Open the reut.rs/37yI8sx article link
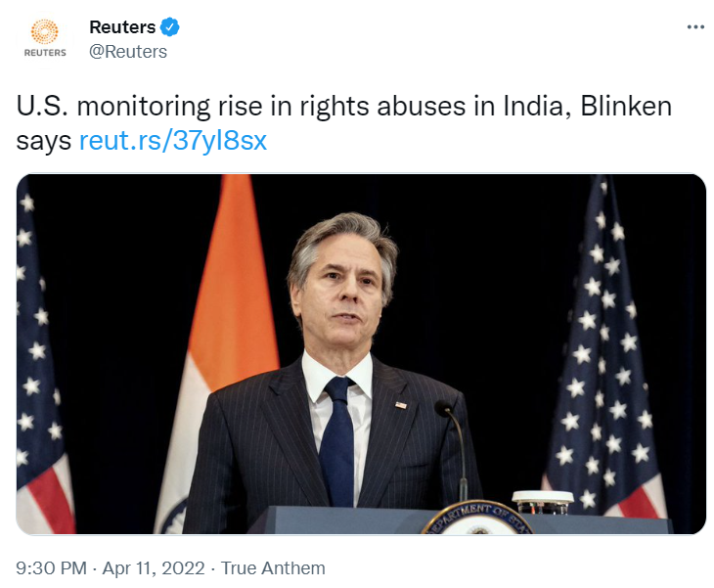Image resolution: width=714 pixels, height=588 pixels. pos(172,141)
